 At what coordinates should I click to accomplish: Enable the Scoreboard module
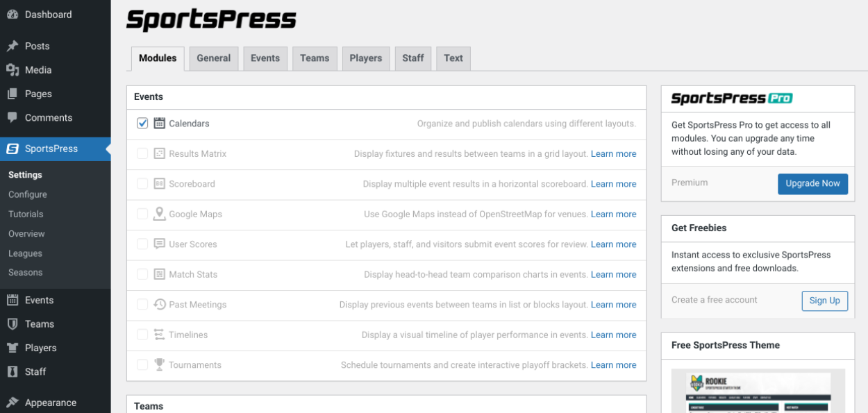(142, 183)
